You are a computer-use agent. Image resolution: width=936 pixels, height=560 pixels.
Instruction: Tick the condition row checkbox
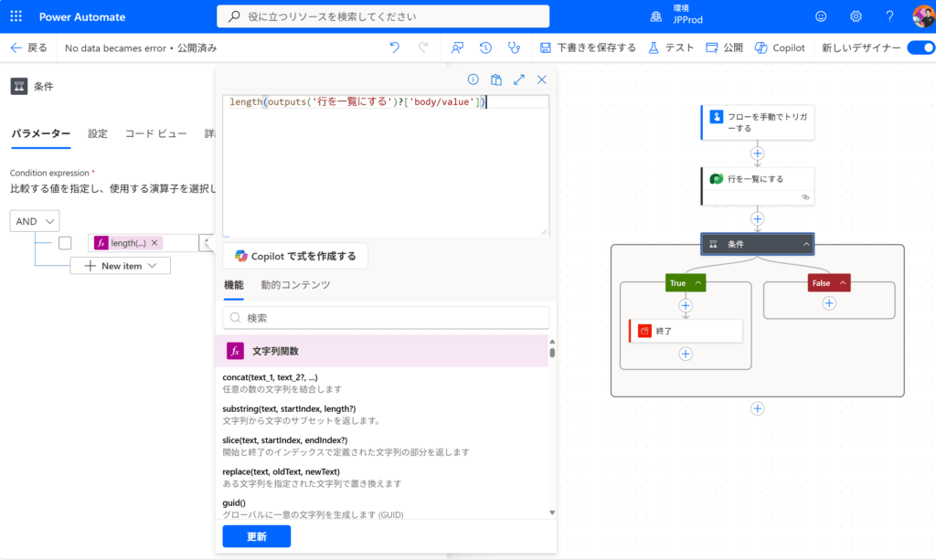[x=65, y=243]
